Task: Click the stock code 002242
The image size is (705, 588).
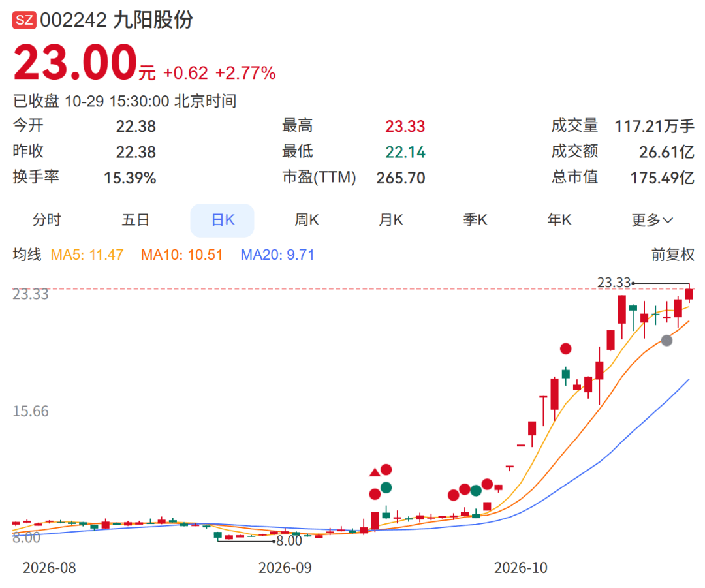Action: click(x=73, y=21)
